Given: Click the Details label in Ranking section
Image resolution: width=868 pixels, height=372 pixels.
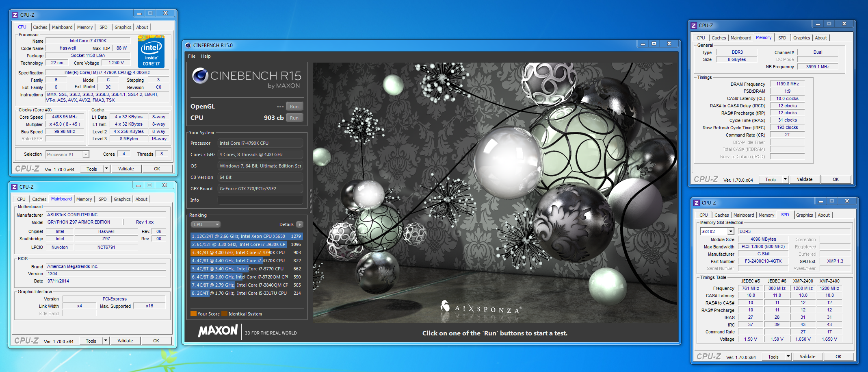Looking at the screenshot, I should pos(286,224).
